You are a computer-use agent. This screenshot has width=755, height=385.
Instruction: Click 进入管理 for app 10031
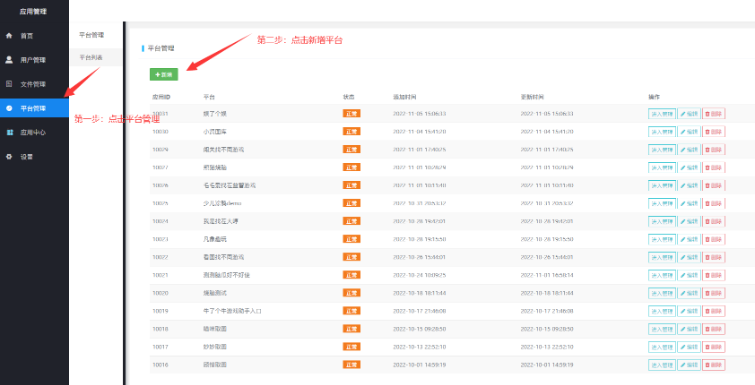click(x=662, y=114)
